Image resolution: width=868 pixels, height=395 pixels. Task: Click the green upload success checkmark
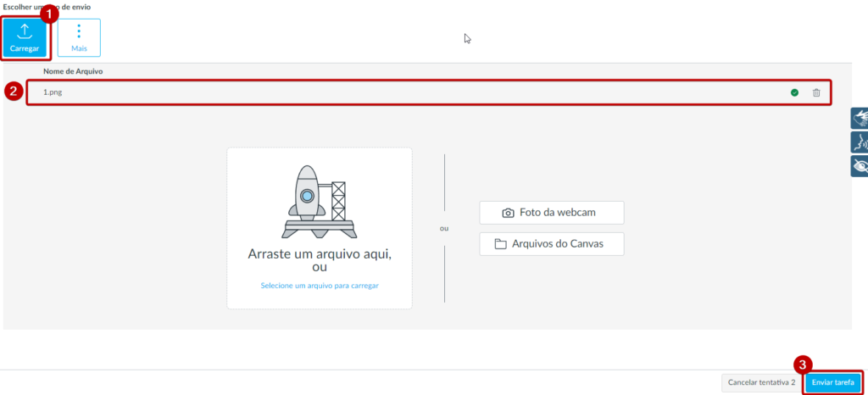[794, 92]
